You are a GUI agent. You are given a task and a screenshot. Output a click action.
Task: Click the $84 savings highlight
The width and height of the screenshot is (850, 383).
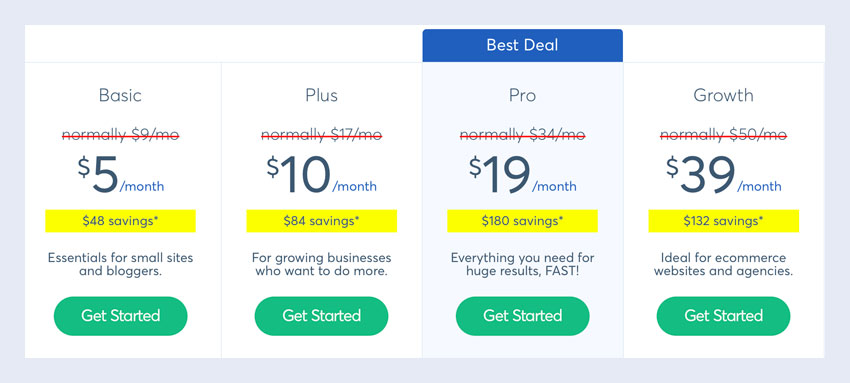click(x=321, y=221)
